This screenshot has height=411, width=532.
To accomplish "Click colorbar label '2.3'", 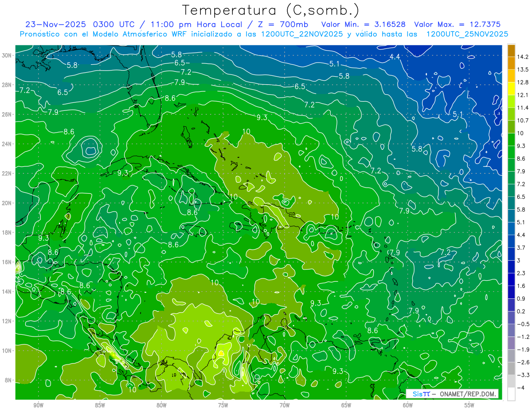I will pyautogui.click(x=521, y=273).
